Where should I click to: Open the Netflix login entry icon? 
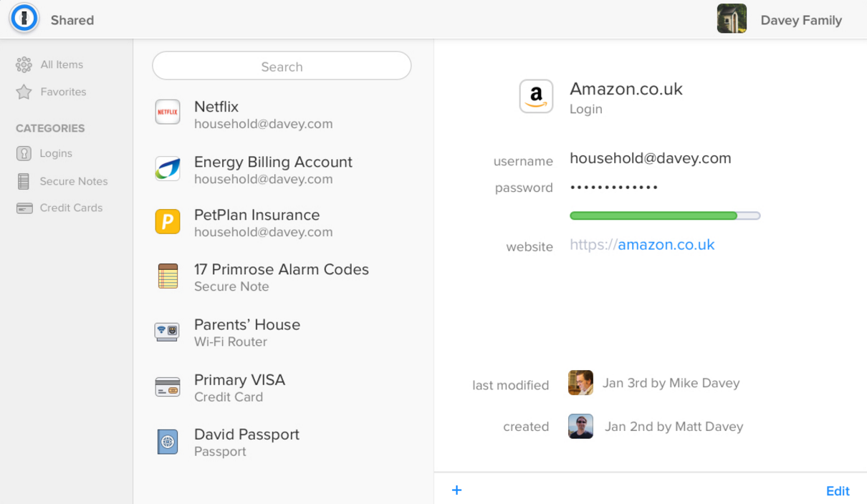point(168,112)
